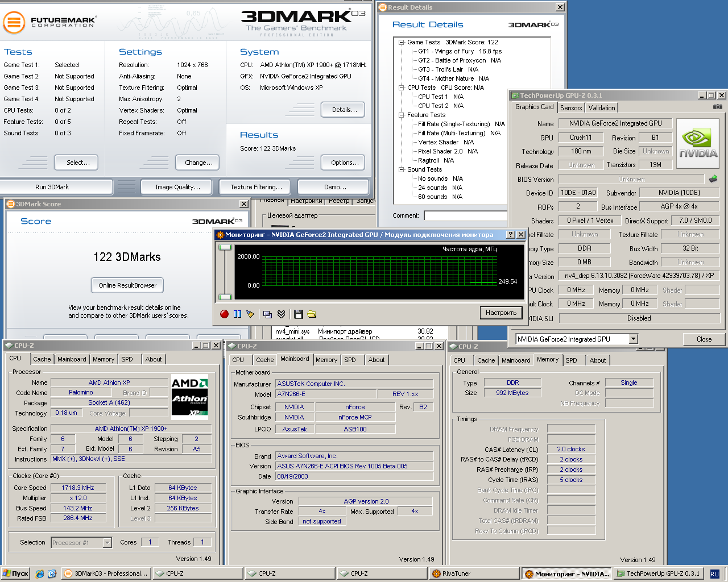
Task: Click the question mark help button in monitoring title bar
Action: click(510, 235)
